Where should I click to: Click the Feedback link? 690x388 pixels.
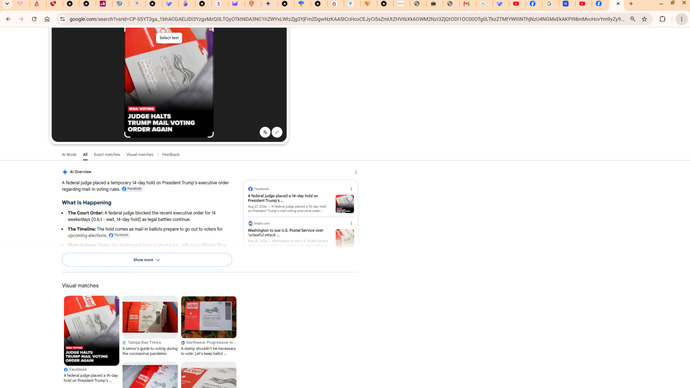170,154
